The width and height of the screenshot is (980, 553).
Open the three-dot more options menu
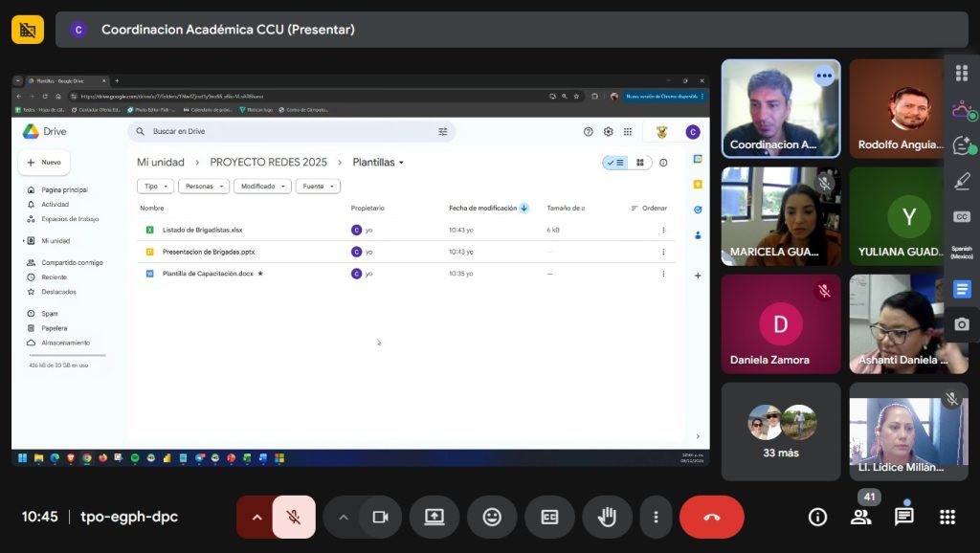656,517
